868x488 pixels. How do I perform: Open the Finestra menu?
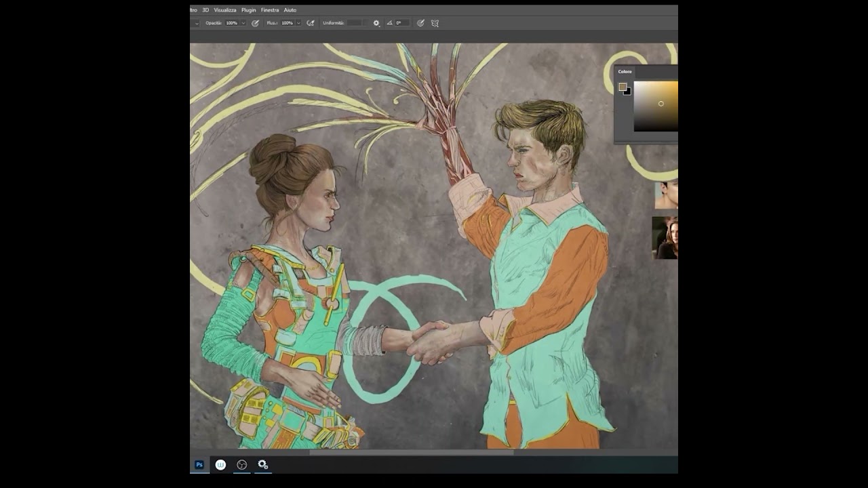click(x=270, y=10)
